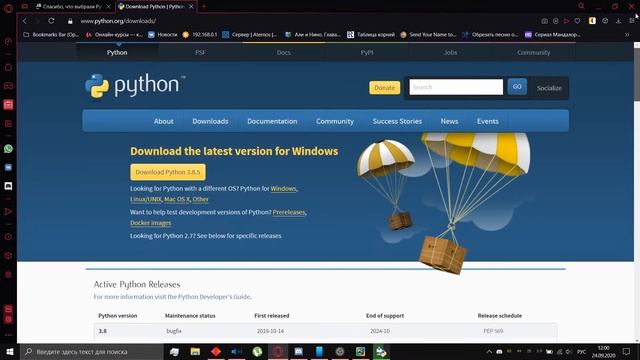Open the Python installer icon on taskbar
Viewport: 640px width, 360px height.
pyautogui.click(x=381, y=351)
